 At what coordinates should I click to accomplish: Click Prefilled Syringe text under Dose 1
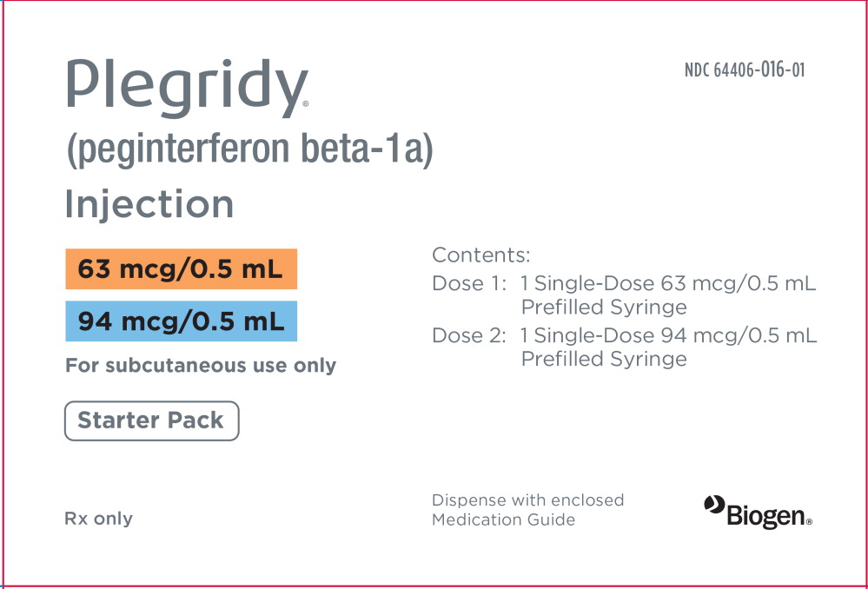coord(604,307)
